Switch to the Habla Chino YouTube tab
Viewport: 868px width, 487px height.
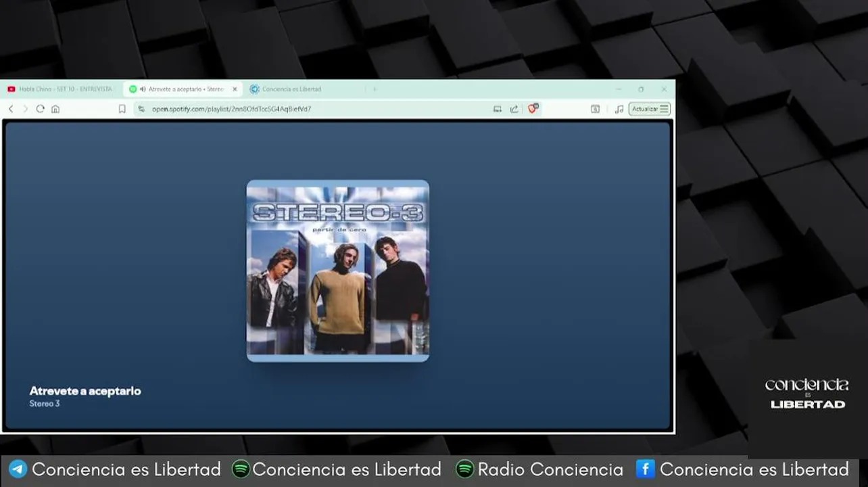tap(61, 89)
